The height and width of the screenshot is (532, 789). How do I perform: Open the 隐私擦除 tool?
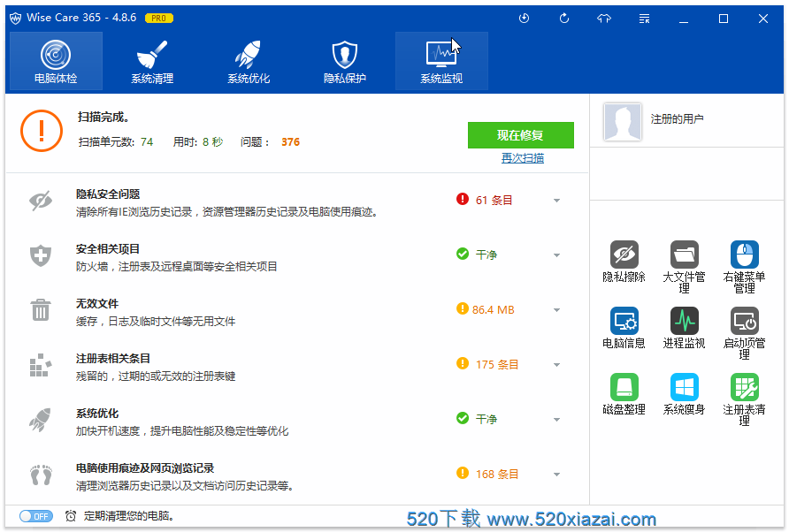click(624, 262)
